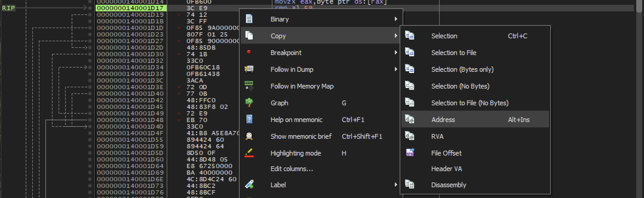Click the File Offset floppy icon

pos(410,153)
